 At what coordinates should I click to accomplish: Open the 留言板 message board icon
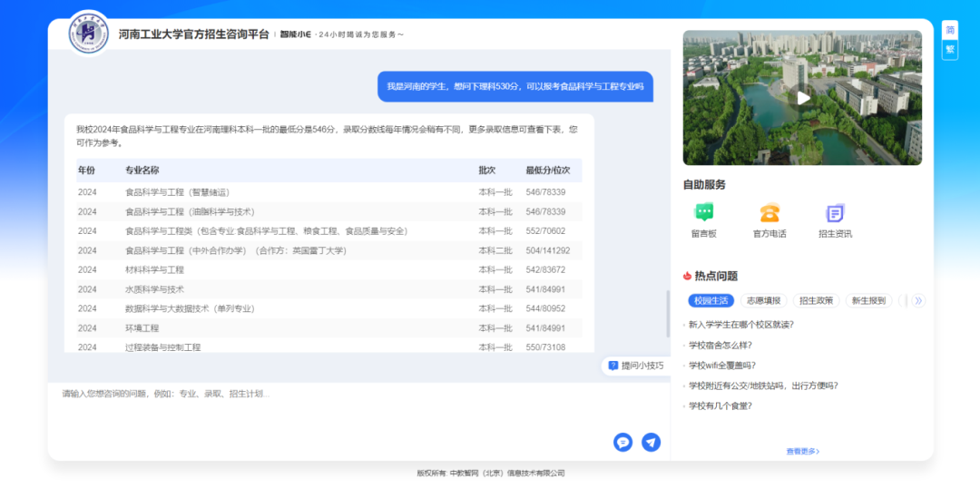tap(703, 213)
